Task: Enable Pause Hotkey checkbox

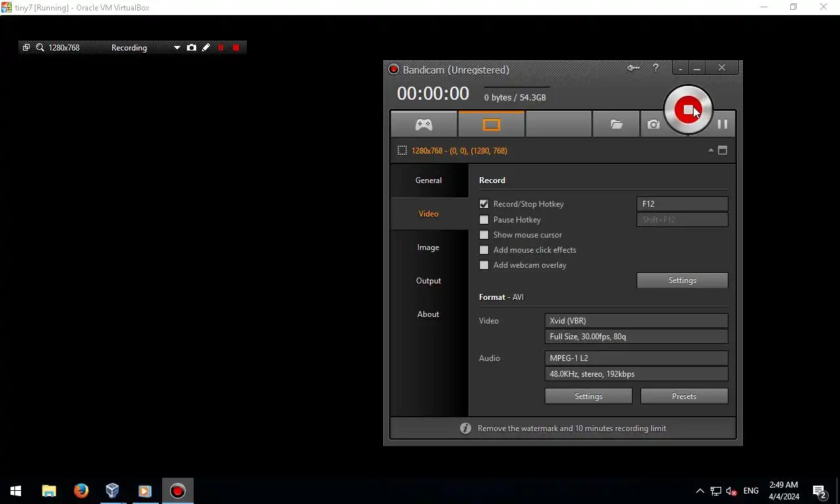Action: click(484, 220)
